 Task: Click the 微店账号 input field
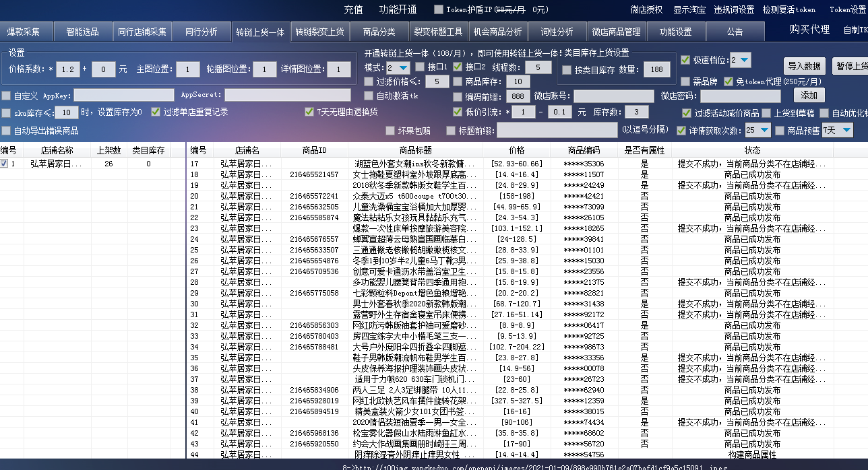[613, 96]
